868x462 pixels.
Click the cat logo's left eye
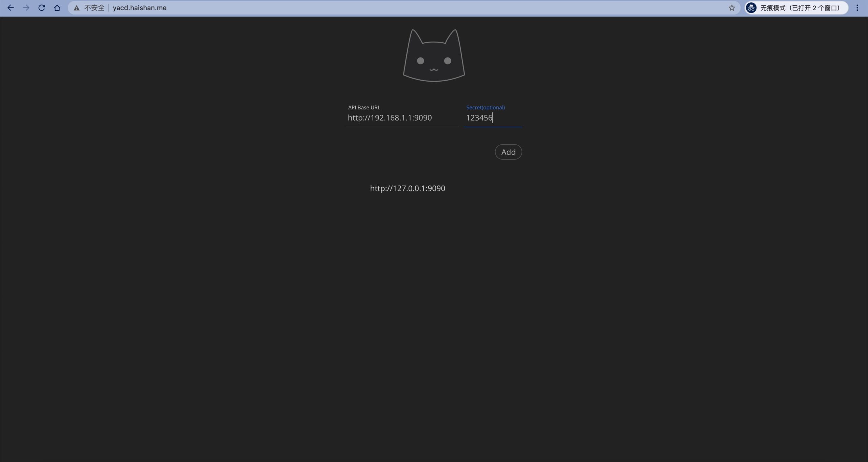420,61
